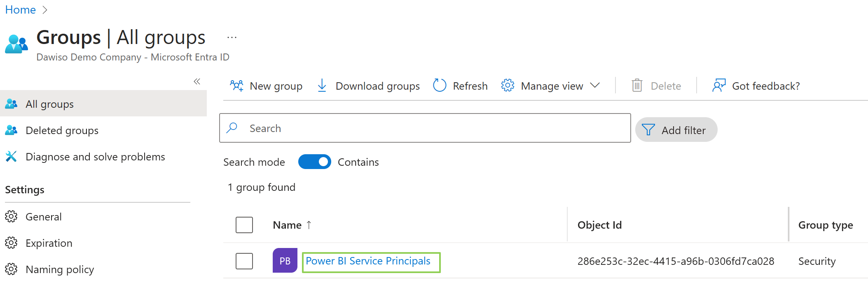Image resolution: width=868 pixels, height=285 pixels.
Task: Open Diagnose and solve problems
Action: click(95, 157)
